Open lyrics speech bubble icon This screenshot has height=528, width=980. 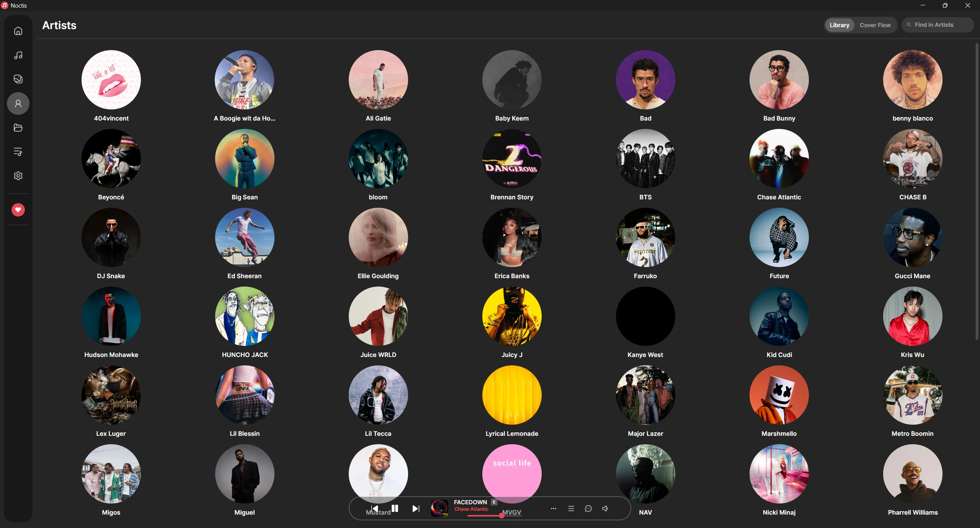click(588, 508)
